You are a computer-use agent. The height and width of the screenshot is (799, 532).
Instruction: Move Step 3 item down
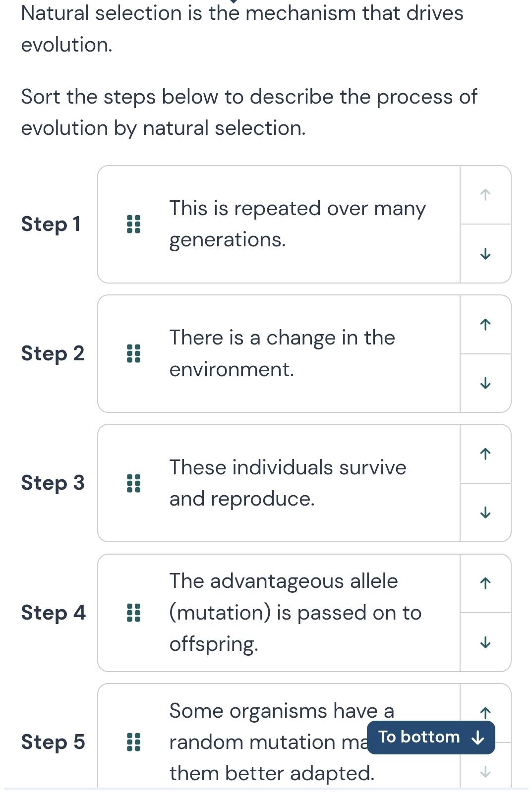coord(485,513)
